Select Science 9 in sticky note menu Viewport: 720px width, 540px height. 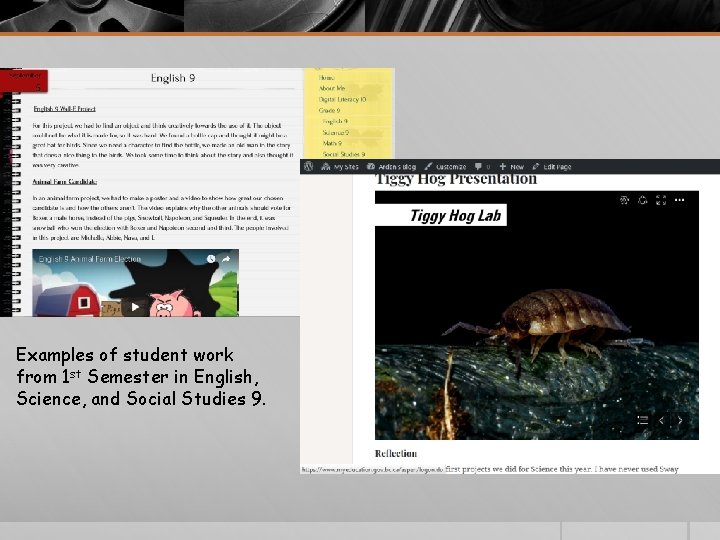336,132
